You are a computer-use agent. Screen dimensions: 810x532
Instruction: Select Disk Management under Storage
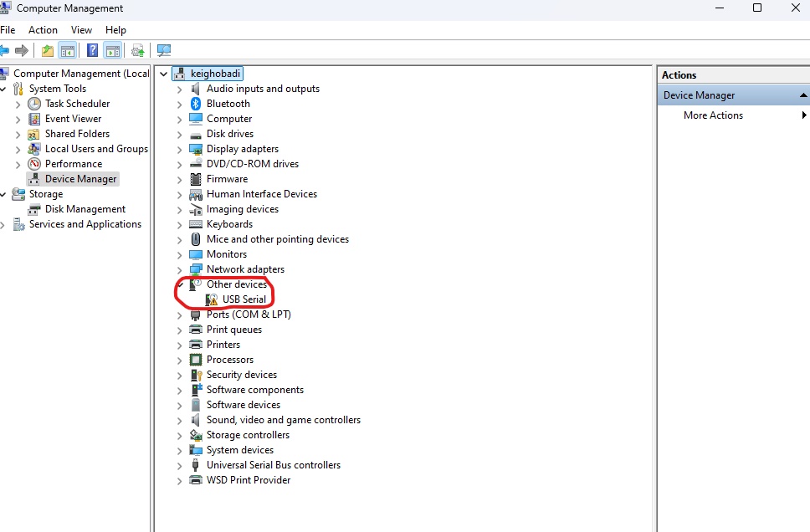pos(85,209)
